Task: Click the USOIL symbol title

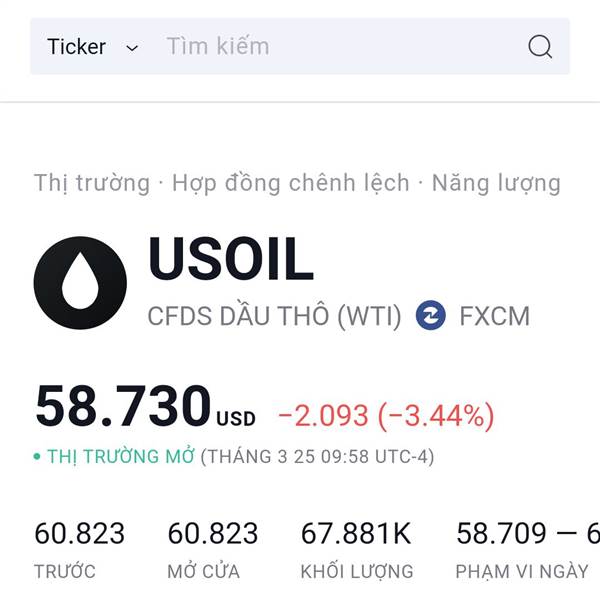Action: pos(231,258)
